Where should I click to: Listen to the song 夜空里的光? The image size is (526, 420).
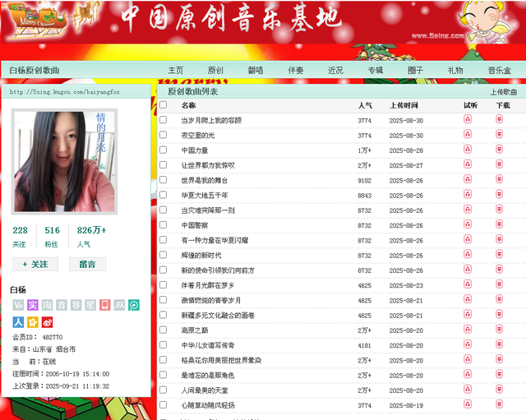(x=468, y=134)
